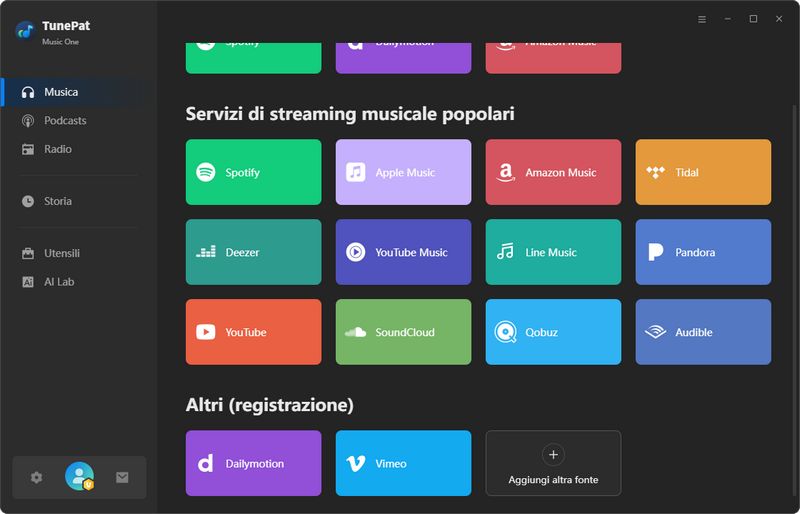Open the AI Lab section
This screenshot has height=514, width=800.
79,282
